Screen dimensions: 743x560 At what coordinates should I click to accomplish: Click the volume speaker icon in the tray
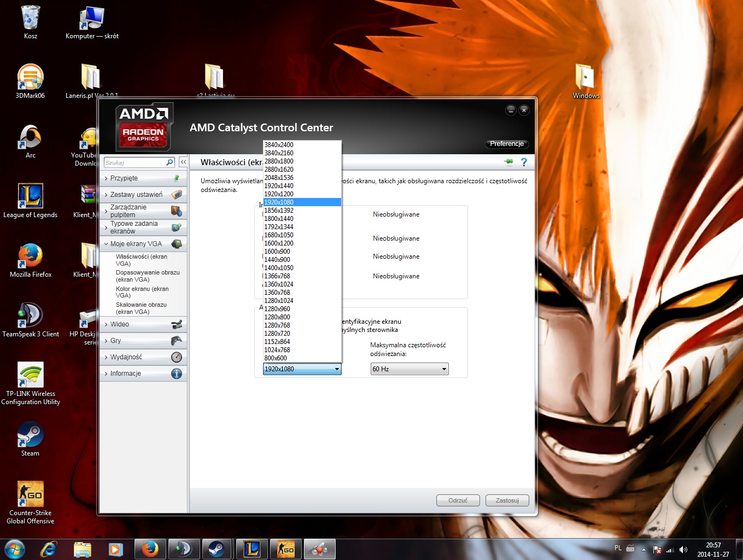point(683,550)
